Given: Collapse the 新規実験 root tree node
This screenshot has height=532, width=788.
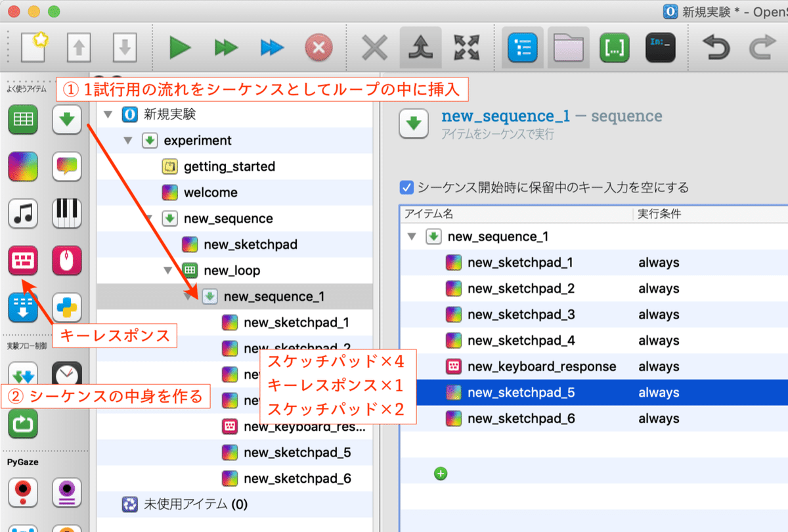Looking at the screenshot, I should 108,115.
